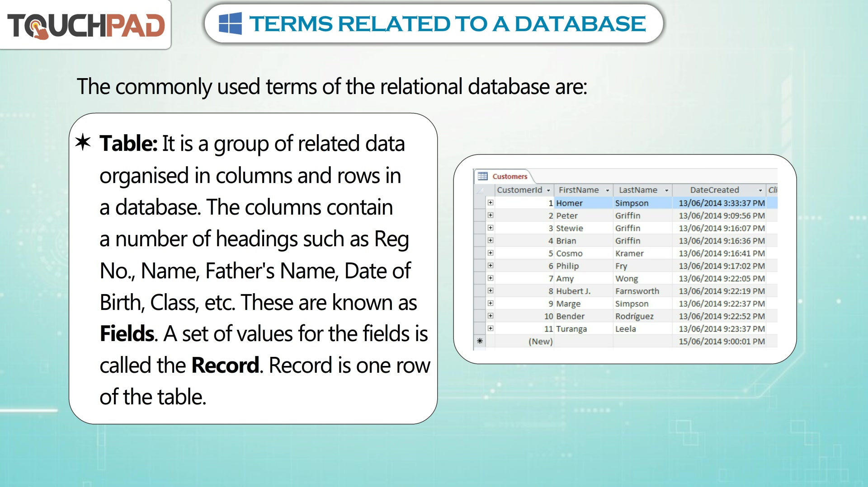The width and height of the screenshot is (868, 487).
Task: Select the 'Amy' first name cell
Action: coord(583,278)
